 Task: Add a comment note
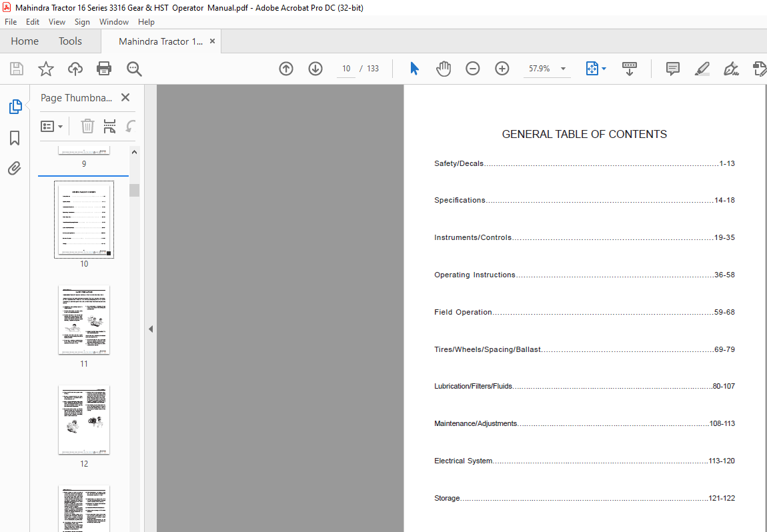point(672,69)
